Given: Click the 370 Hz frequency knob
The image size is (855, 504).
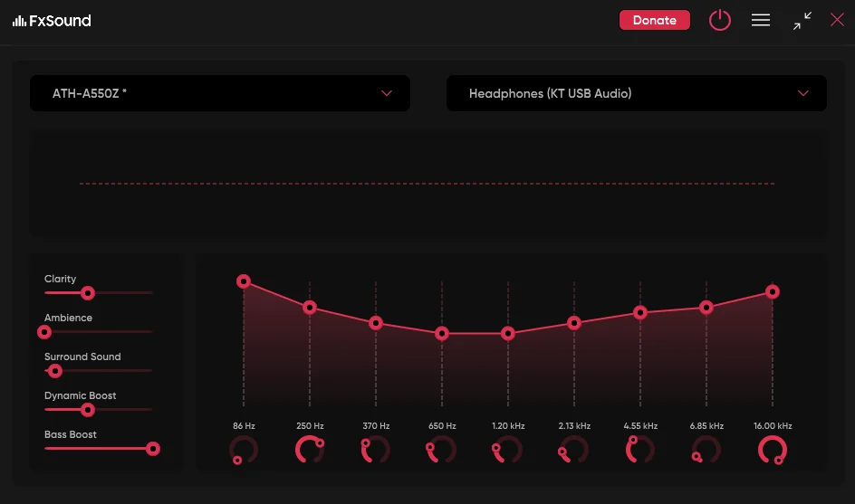Looking at the screenshot, I should tap(376, 450).
